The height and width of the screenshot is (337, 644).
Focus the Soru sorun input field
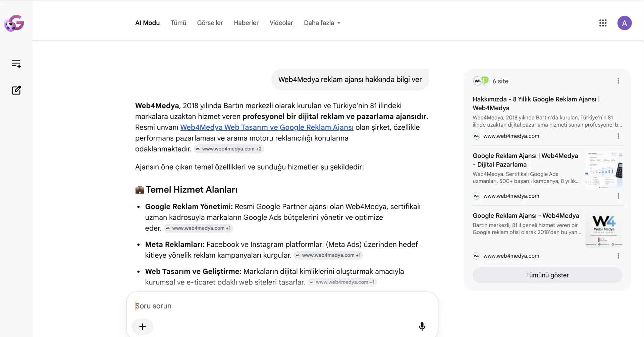tap(282, 306)
